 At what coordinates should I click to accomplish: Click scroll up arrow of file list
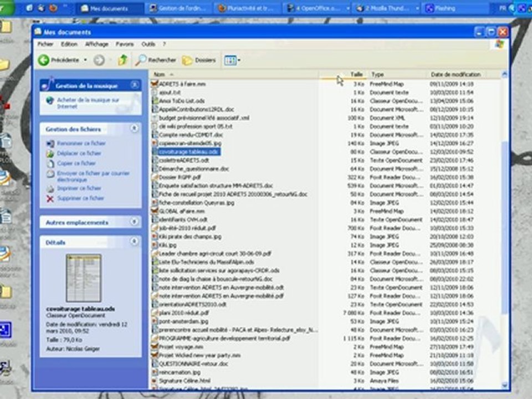(504, 74)
